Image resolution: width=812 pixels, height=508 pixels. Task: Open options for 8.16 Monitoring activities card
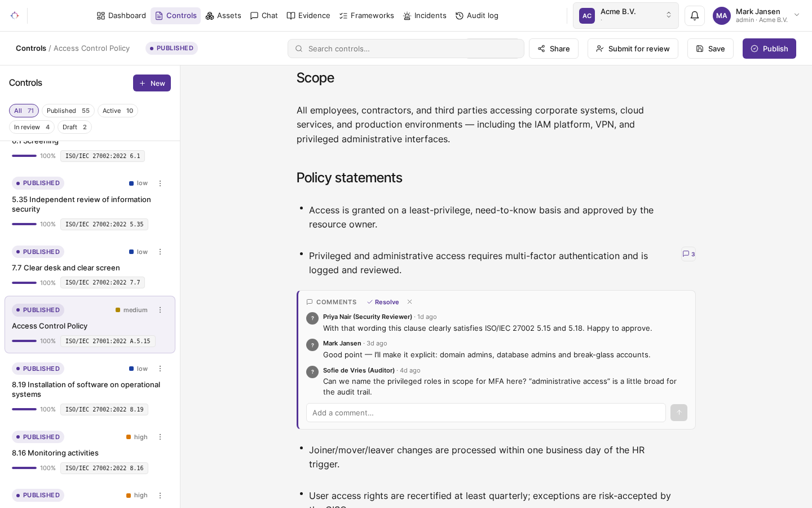(x=160, y=437)
